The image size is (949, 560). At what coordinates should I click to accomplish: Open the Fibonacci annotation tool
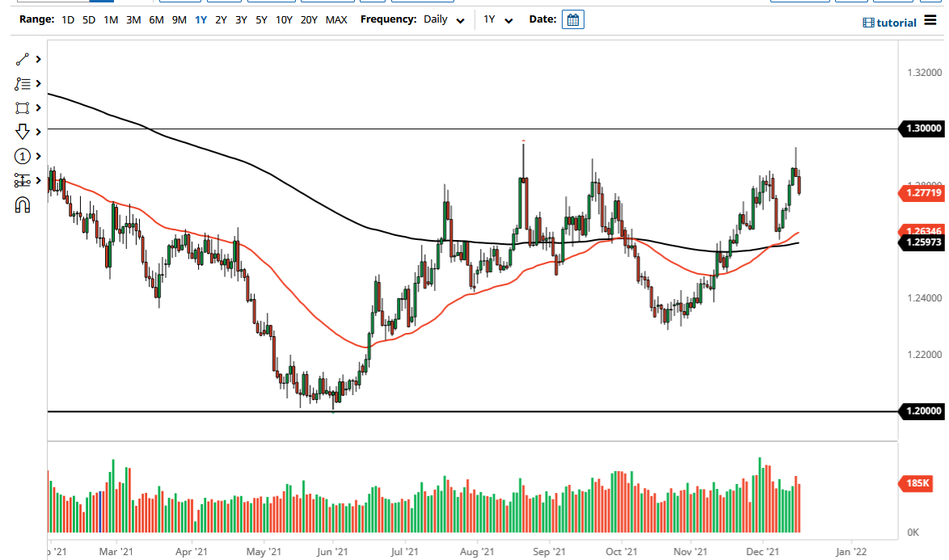click(x=21, y=83)
